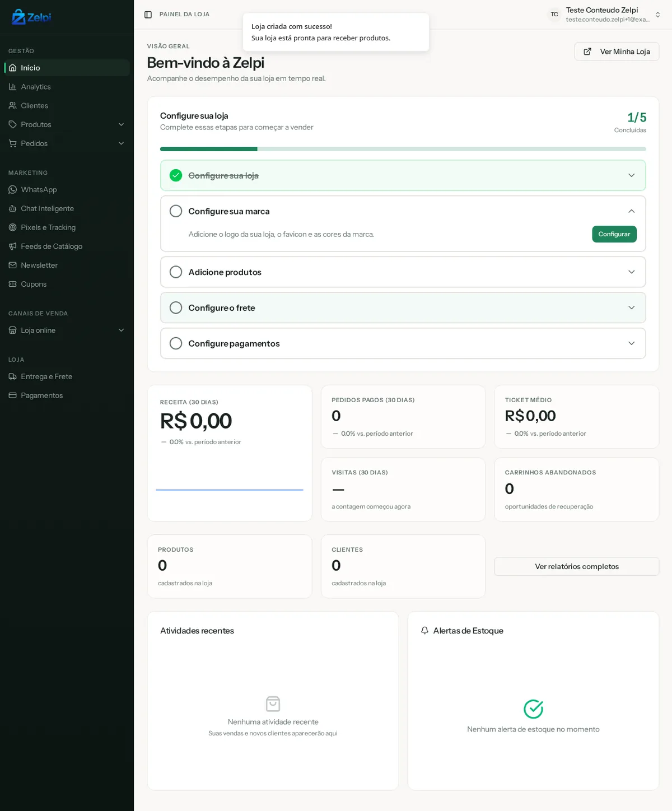Click the Cupons ticket icon
Image resolution: width=672 pixels, height=811 pixels.
click(x=12, y=284)
